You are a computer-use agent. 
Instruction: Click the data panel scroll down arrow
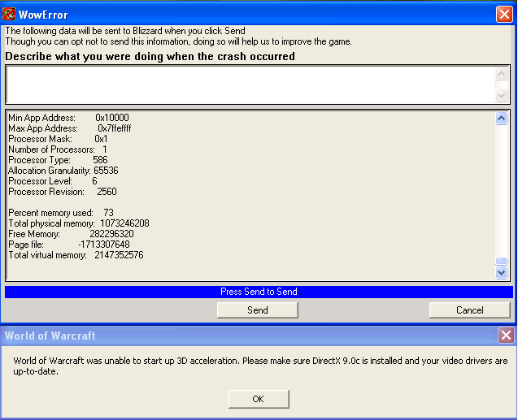pos(501,272)
